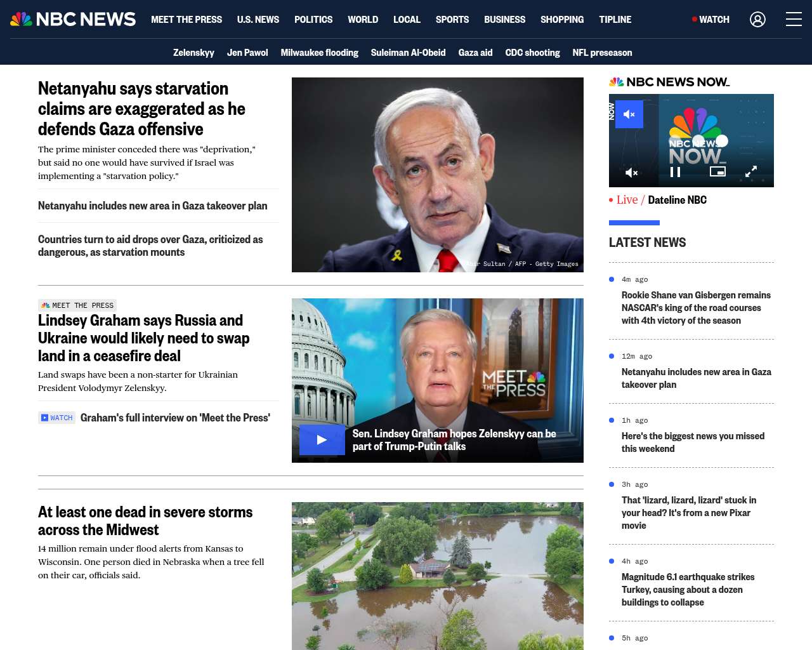Open Tipline page
Image resolution: width=812 pixels, height=650 pixels.
615,20
